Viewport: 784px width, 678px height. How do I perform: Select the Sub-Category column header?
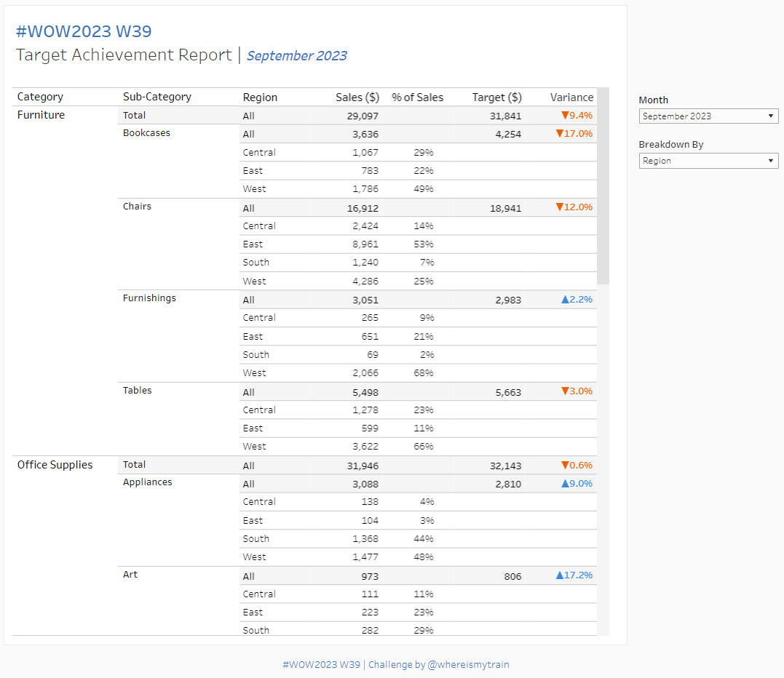[x=157, y=97]
